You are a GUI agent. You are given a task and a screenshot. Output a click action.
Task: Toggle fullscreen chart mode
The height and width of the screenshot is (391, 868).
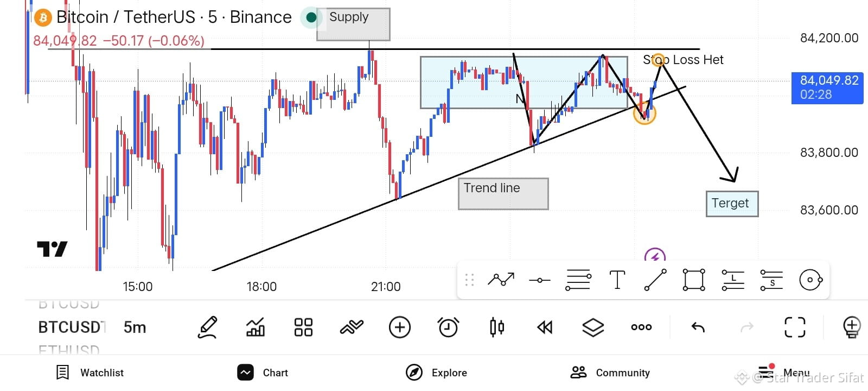pos(795,327)
